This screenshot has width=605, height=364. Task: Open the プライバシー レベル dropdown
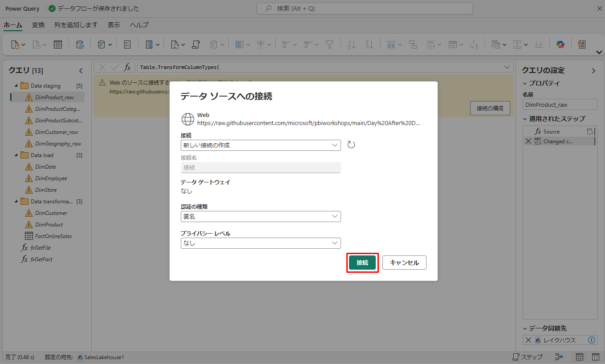tap(260, 243)
